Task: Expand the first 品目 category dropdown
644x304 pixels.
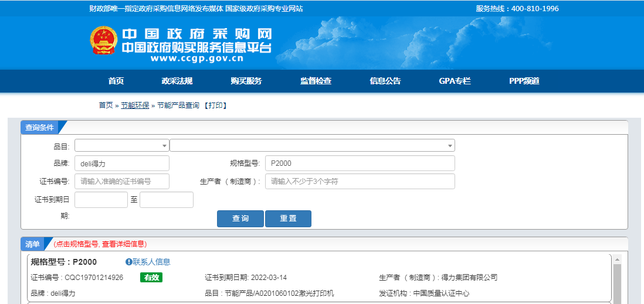Action: (122, 145)
